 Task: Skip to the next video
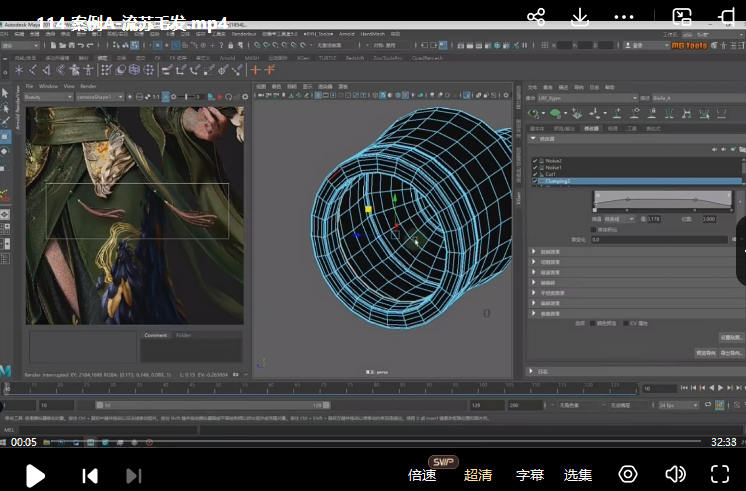(x=133, y=475)
